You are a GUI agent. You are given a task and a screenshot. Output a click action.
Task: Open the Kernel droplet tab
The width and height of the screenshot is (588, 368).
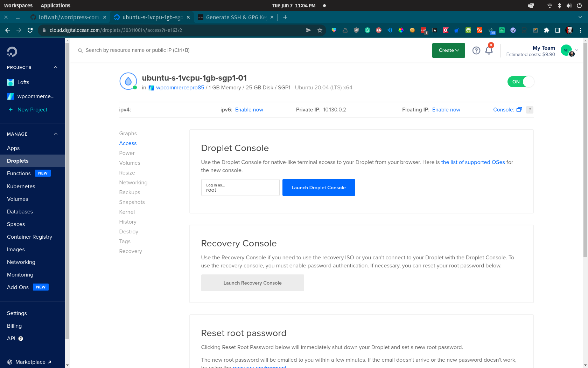coord(127,212)
